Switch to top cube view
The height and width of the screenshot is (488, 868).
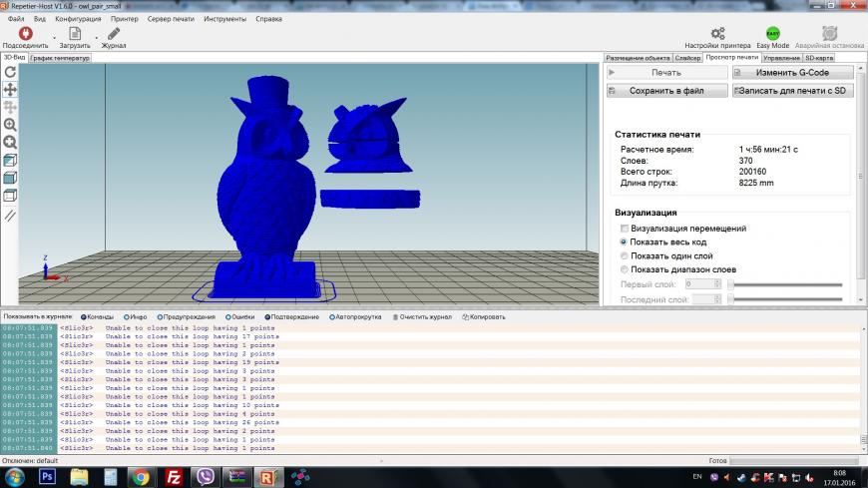10,196
